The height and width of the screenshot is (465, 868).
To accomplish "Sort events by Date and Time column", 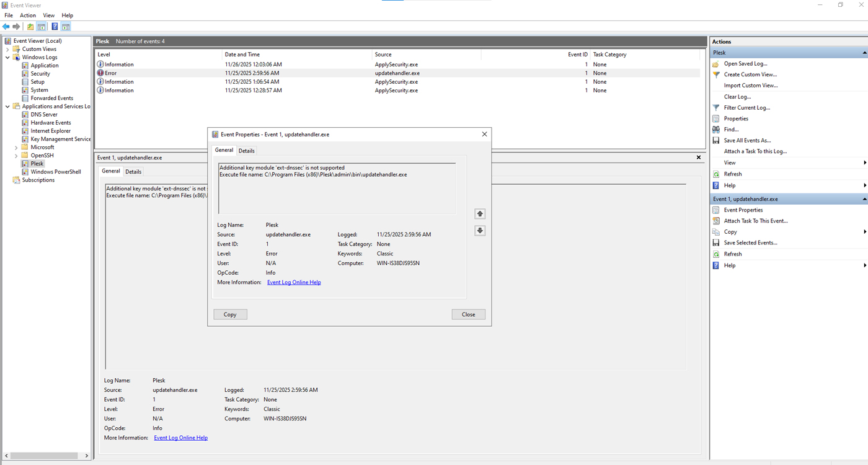I will tap(242, 55).
